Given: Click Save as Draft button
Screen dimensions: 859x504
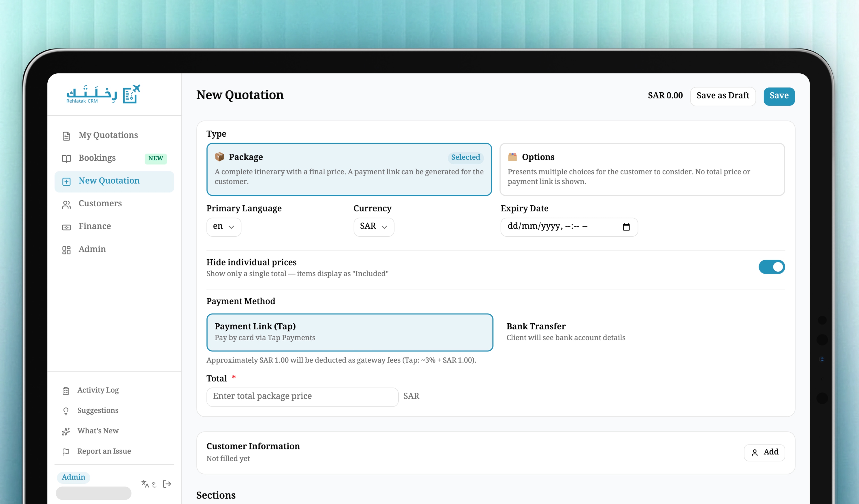Looking at the screenshot, I should click(x=723, y=96).
